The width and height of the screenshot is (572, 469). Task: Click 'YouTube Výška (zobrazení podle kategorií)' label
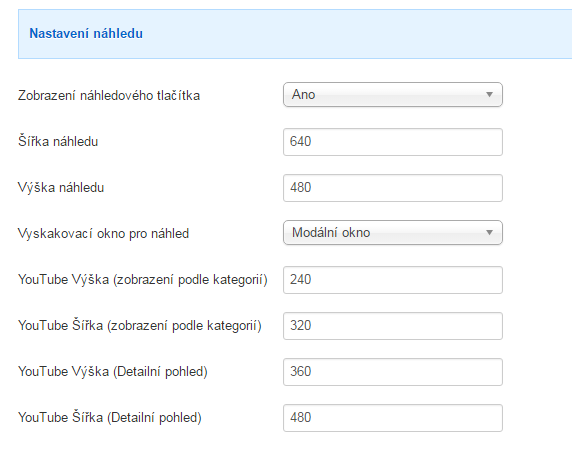coord(143,280)
